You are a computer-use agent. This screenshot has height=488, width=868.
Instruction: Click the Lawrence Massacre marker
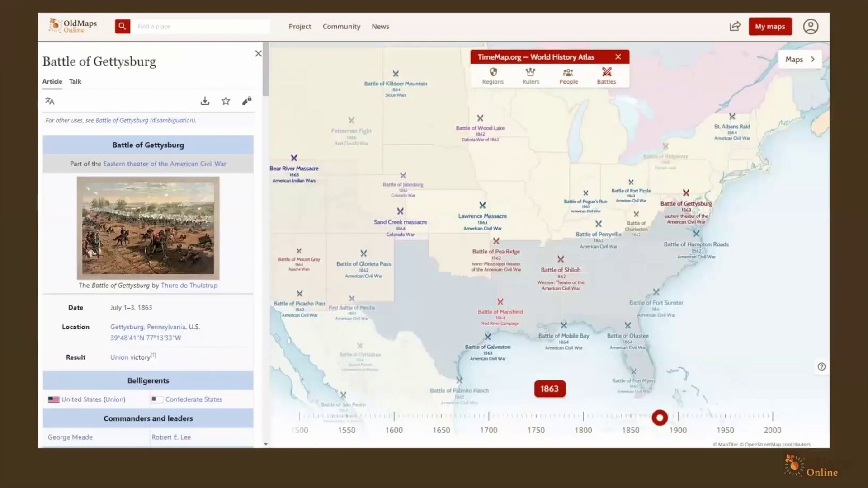point(482,205)
